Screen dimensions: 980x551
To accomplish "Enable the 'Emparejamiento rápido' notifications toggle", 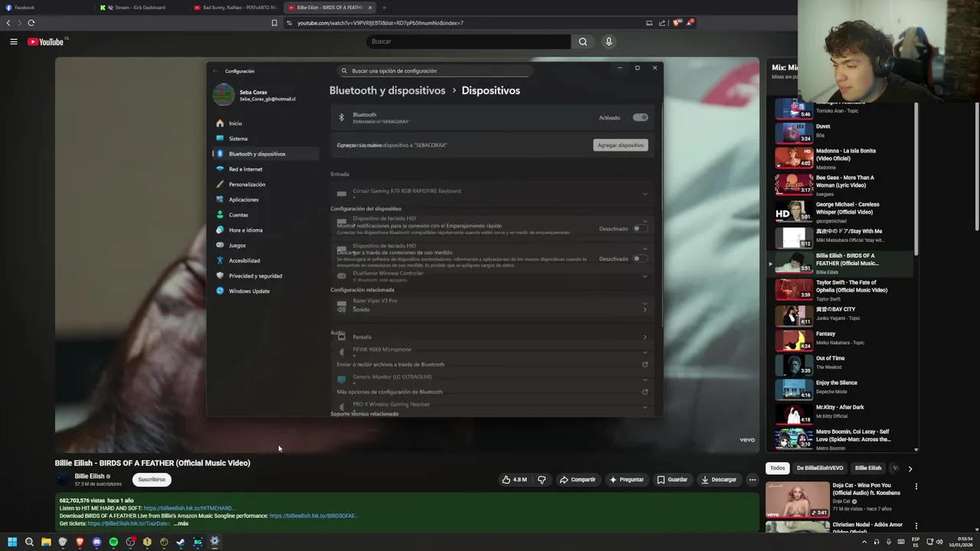I will pyautogui.click(x=640, y=228).
